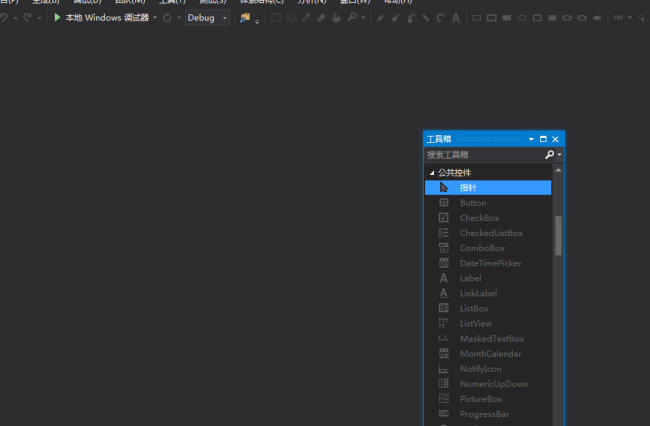
Task: Select the 指针 pointer tool
Action: 468,188
